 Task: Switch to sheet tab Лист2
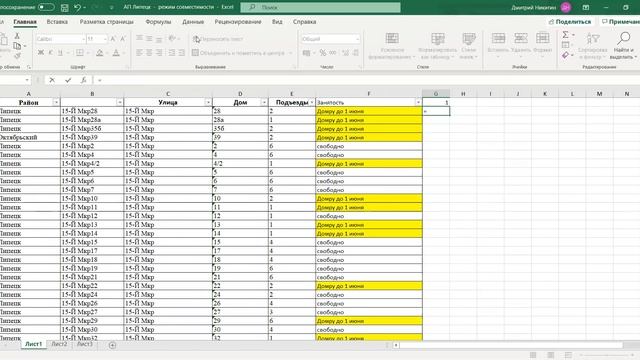pyautogui.click(x=59, y=344)
